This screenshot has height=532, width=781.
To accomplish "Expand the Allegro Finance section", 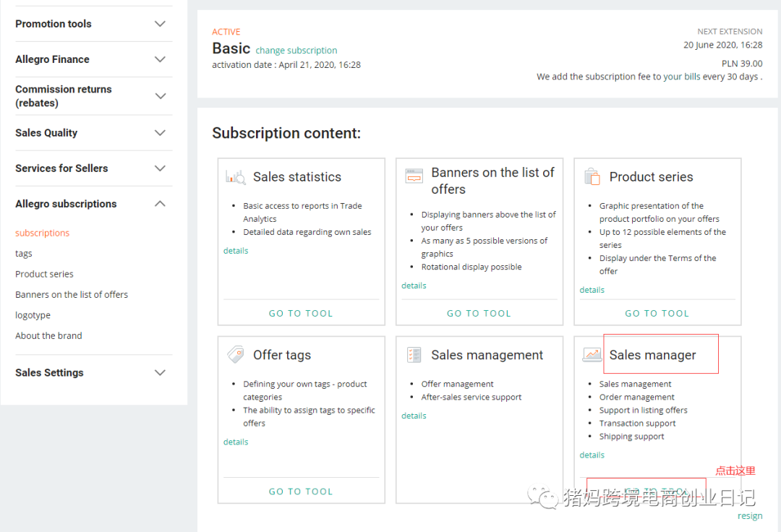I will pos(160,59).
